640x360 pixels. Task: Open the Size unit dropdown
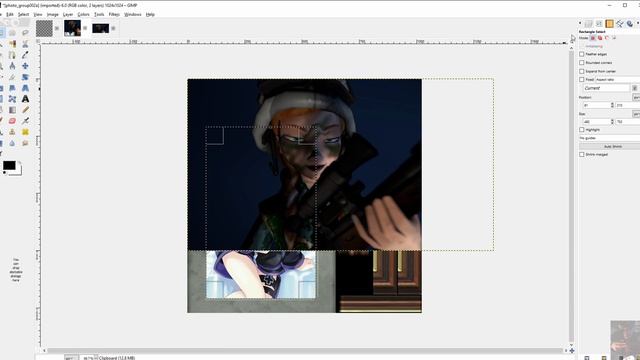tap(636, 114)
